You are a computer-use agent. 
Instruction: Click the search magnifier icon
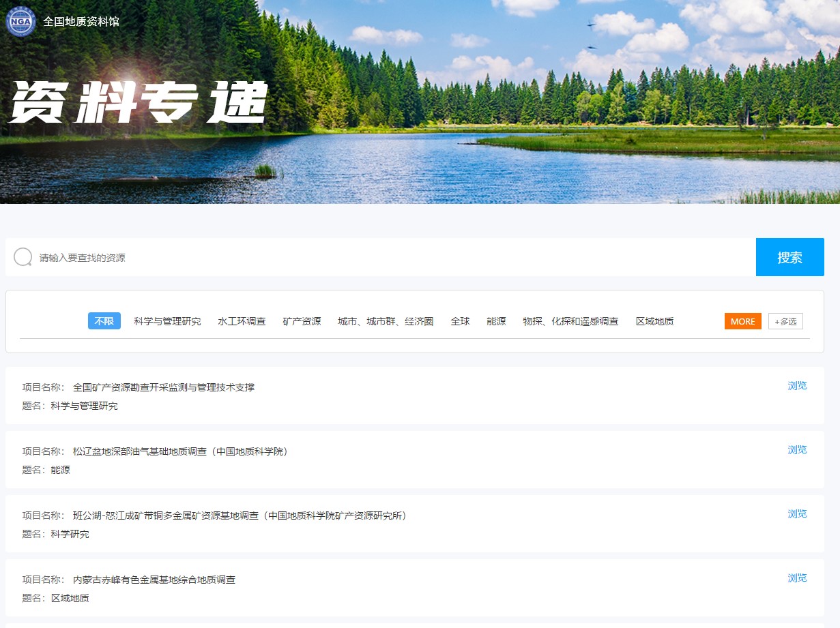(x=23, y=257)
